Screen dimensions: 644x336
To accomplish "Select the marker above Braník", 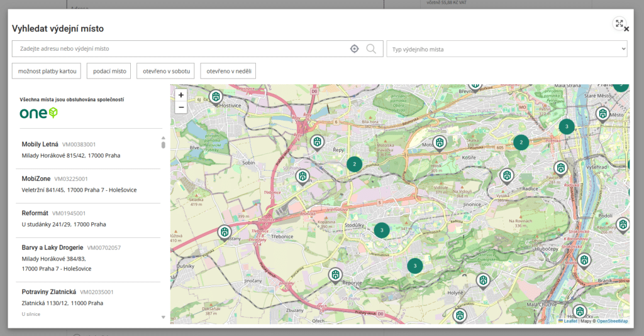I will click(584, 261).
